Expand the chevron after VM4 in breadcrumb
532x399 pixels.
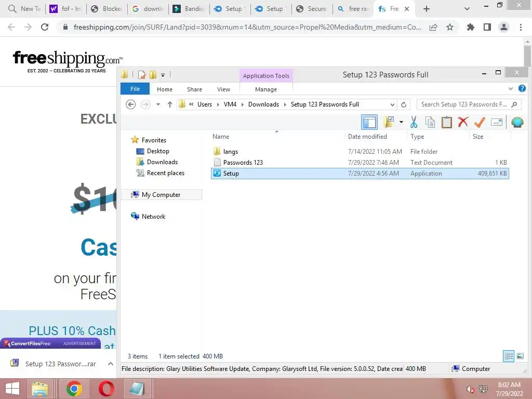point(243,104)
